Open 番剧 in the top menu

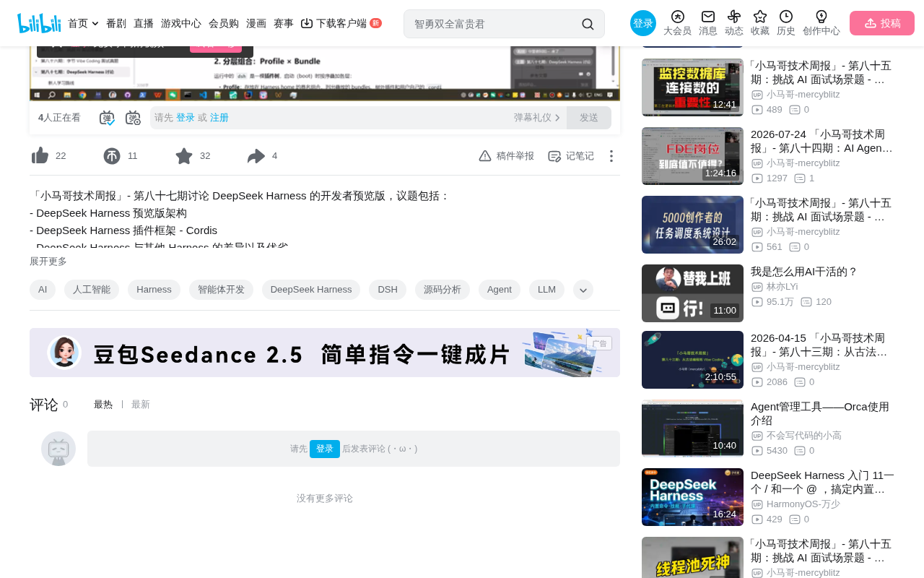pyautogui.click(x=116, y=23)
